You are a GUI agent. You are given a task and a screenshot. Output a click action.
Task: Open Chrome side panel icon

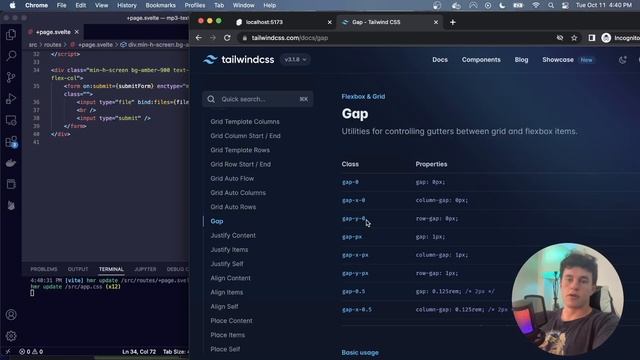tap(591, 38)
